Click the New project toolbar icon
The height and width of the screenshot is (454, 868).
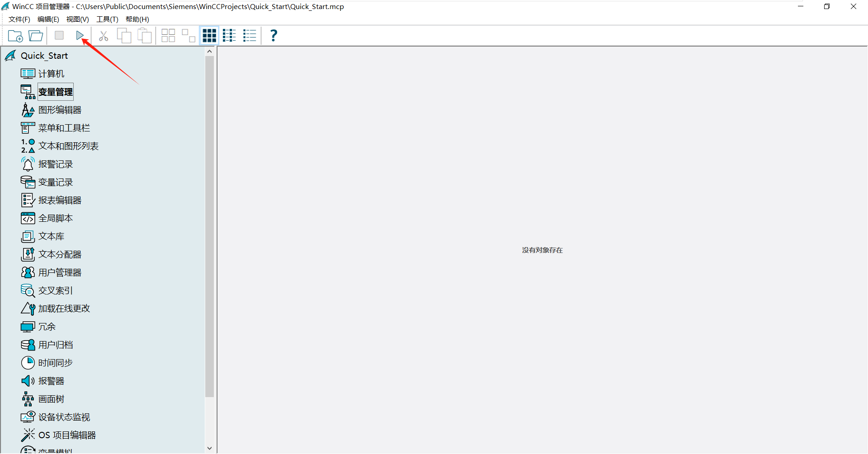click(15, 36)
